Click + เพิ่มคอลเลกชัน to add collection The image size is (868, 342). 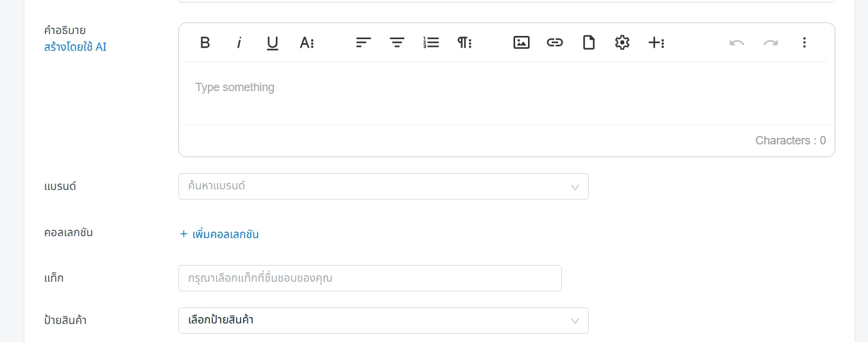[219, 234]
